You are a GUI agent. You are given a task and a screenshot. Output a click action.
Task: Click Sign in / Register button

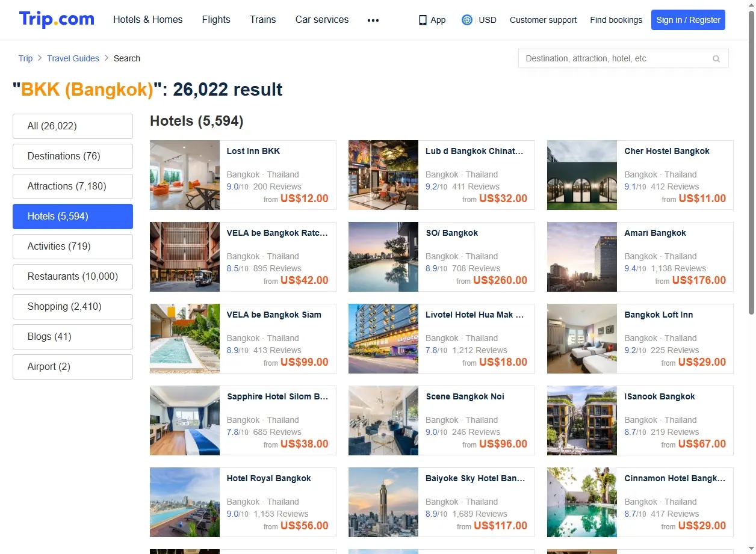[x=688, y=20]
